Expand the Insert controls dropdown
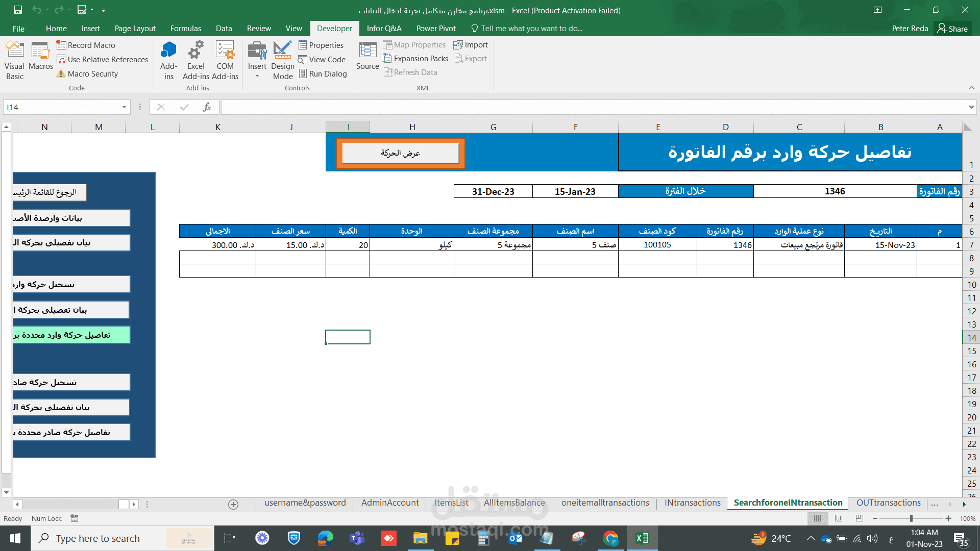The image size is (980, 551). coord(257,77)
